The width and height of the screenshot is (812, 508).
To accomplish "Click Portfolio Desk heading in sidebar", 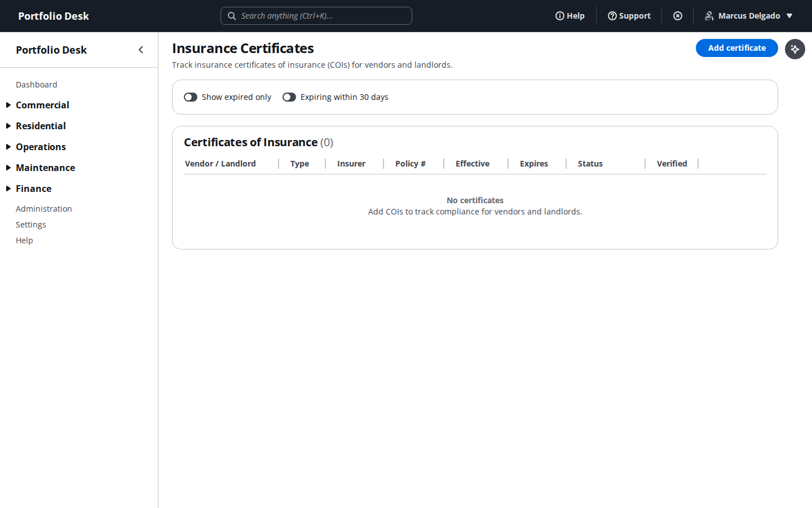I will 51,50.
